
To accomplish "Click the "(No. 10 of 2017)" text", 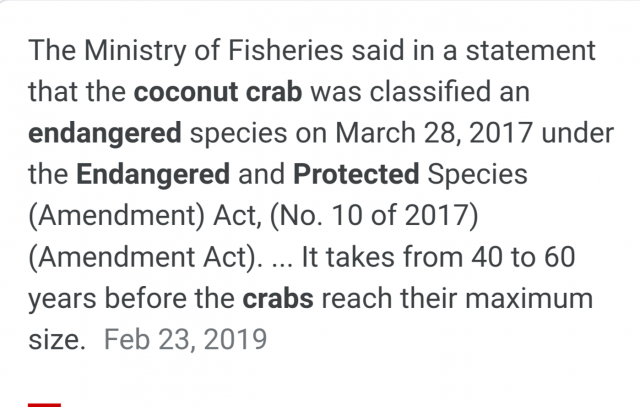I will click(x=397, y=216).
